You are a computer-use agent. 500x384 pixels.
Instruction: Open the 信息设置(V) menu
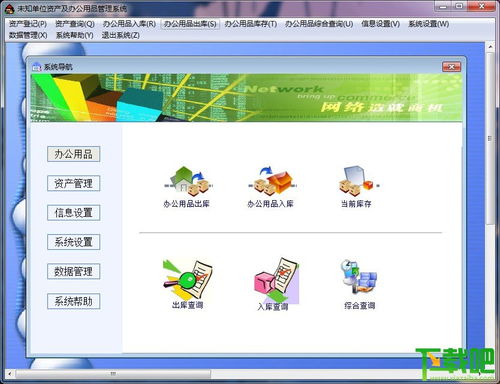(x=381, y=24)
